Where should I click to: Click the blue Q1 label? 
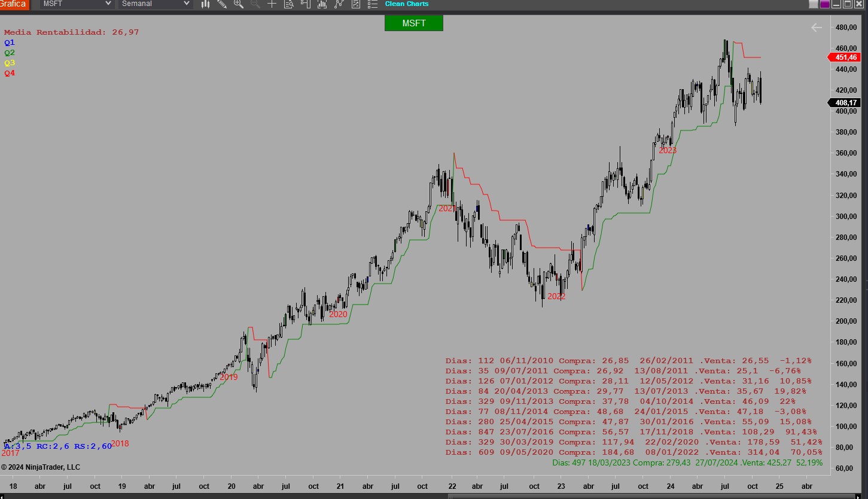(x=9, y=42)
